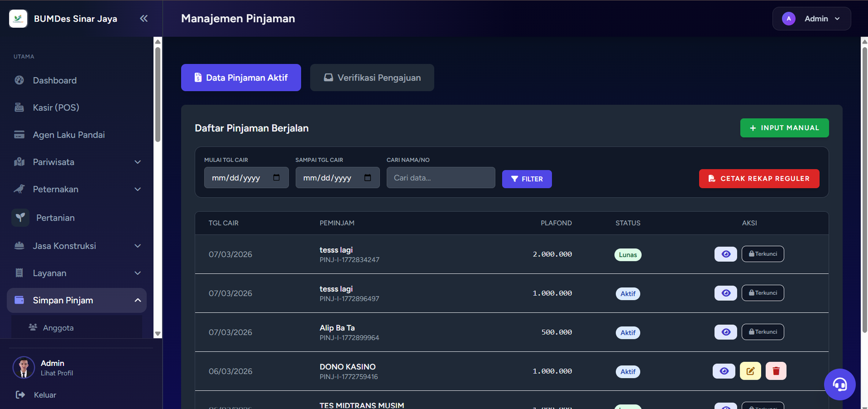This screenshot has height=409, width=868.
Task: Click Terkunci button for loan PINJ-I-1772896497
Action: [x=763, y=293]
